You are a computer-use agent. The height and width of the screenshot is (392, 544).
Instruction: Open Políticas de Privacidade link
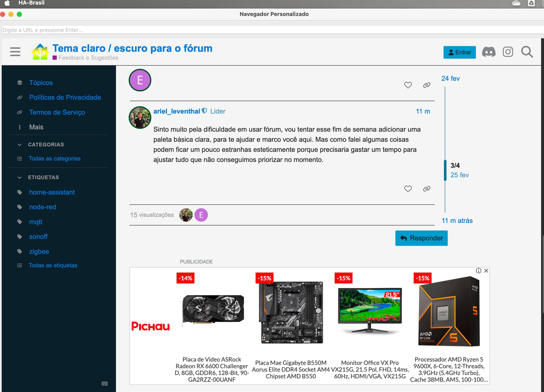click(65, 98)
